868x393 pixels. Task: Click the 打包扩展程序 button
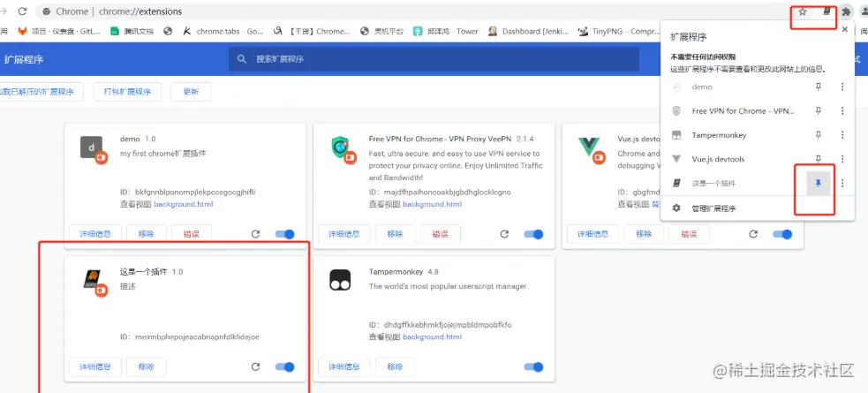(x=127, y=92)
